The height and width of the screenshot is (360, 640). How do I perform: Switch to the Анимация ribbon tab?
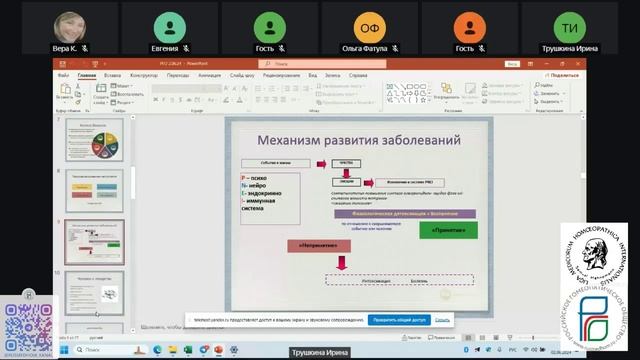209,76
